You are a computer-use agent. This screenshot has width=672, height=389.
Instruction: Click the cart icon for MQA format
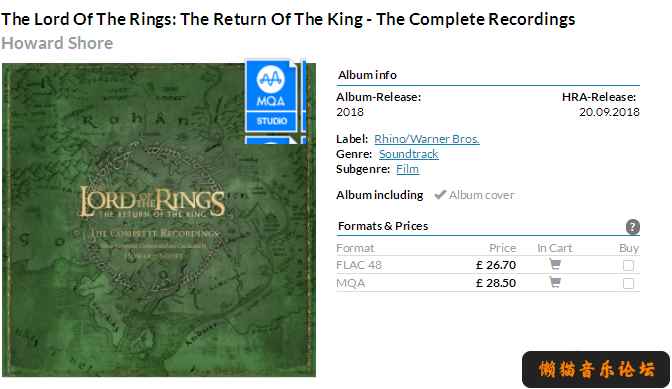pos(555,282)
